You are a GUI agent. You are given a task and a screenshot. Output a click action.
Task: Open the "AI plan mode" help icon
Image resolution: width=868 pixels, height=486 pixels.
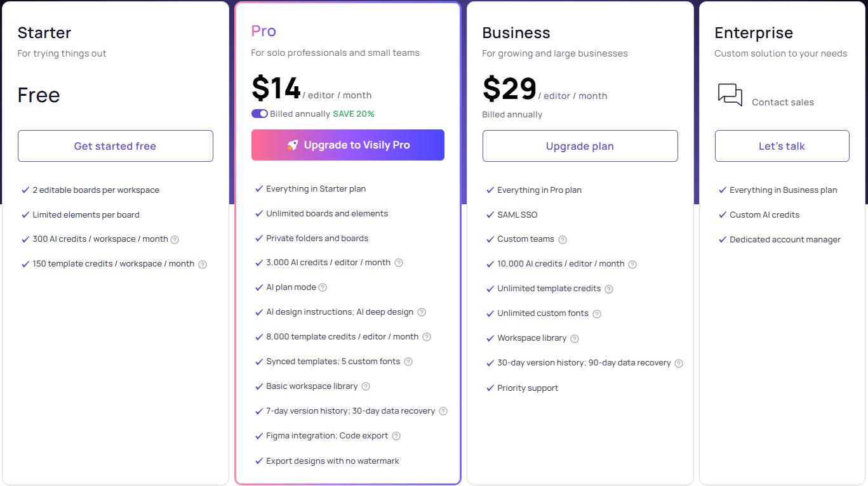[x=323, y=287]
